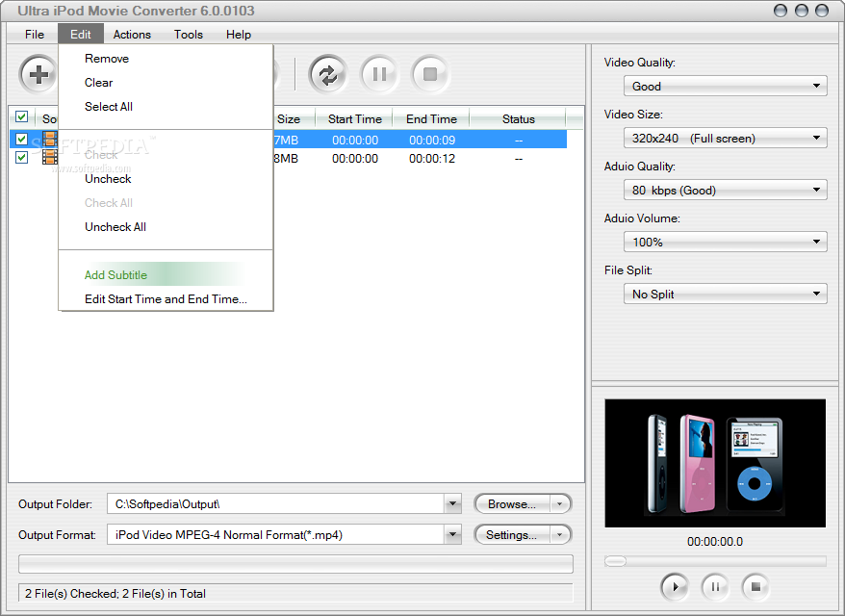Open the Tools menu
The width and height of the screenshot is (845, 616).
(x=188, y=35)
